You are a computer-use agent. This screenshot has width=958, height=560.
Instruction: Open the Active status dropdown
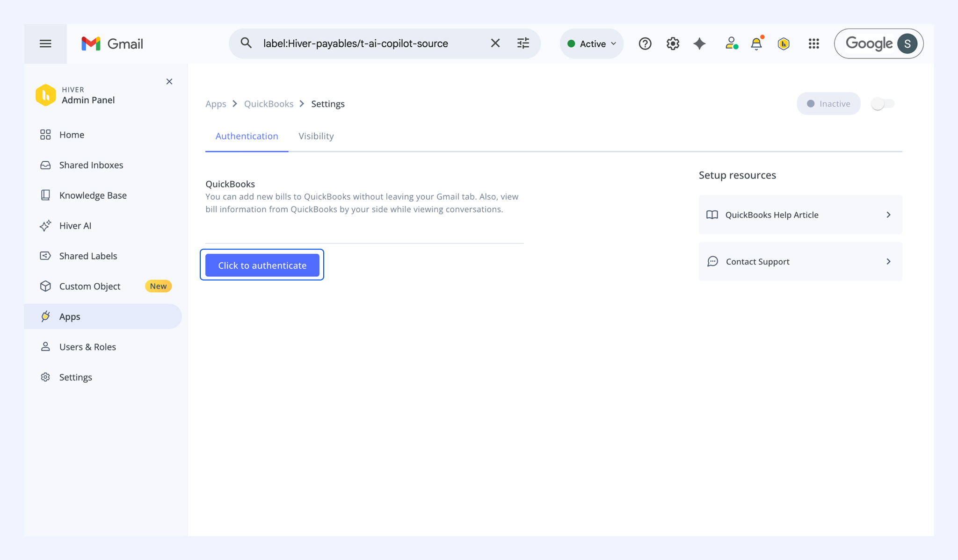tap(592, 43)
